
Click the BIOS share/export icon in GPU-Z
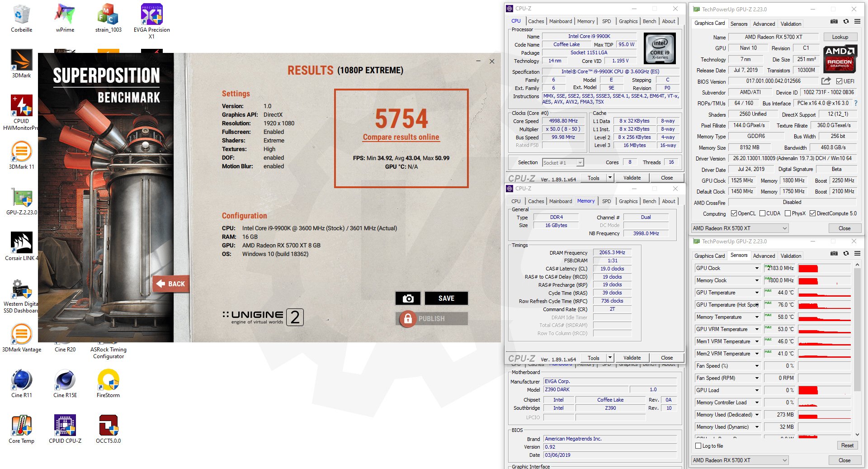[x=826, y=81]
